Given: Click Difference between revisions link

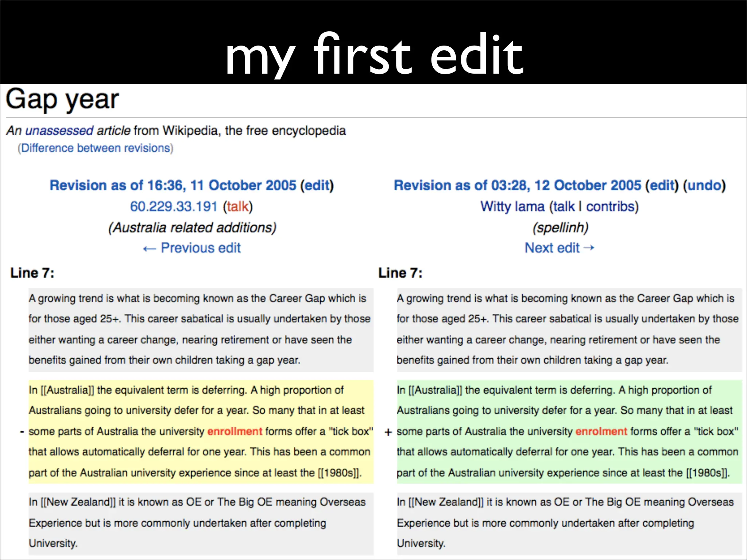Looking at the screenshot, I should coord(96,148).
